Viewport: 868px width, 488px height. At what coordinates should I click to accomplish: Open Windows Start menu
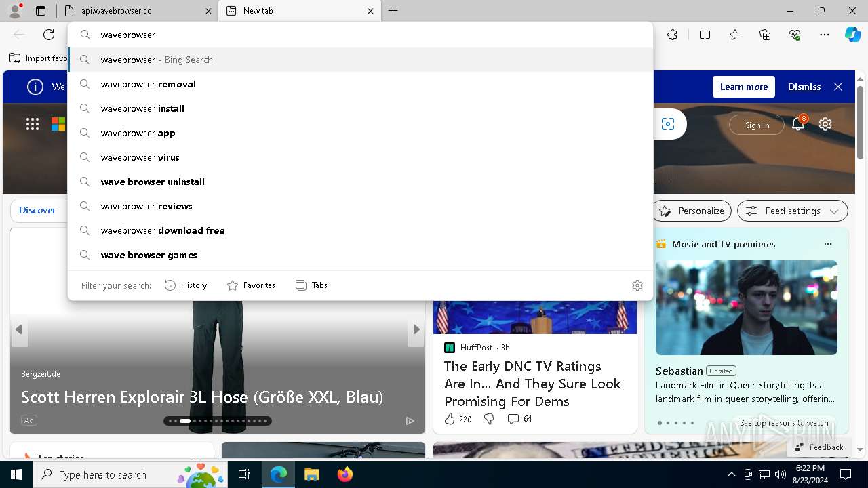click(16, 474)
